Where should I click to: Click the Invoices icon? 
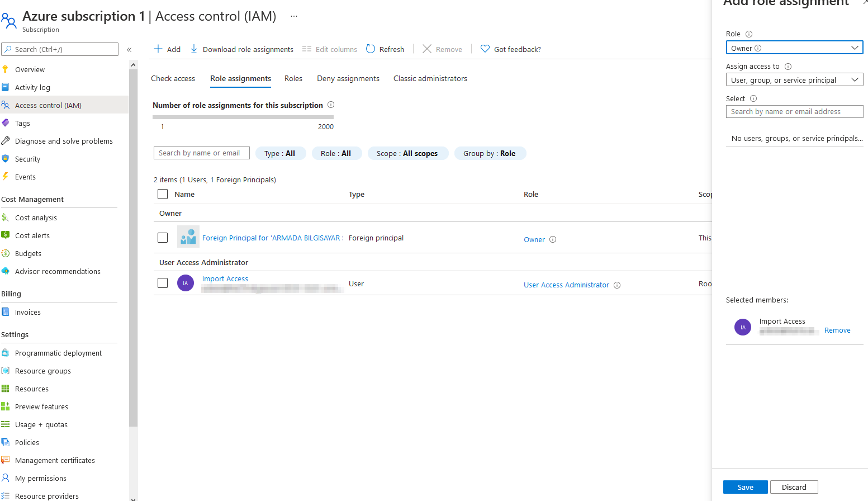coord(5,312)
